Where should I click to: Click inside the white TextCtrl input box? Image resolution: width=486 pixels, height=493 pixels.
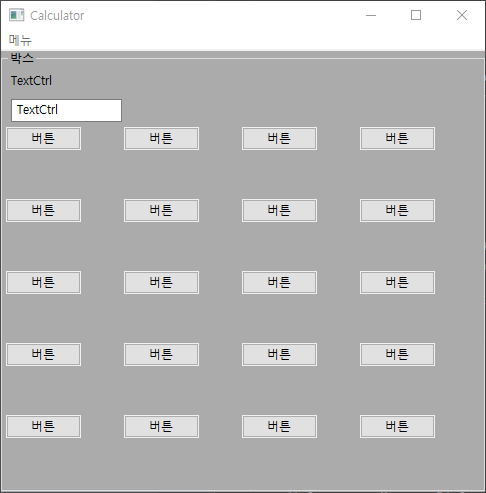pos(66,110)
